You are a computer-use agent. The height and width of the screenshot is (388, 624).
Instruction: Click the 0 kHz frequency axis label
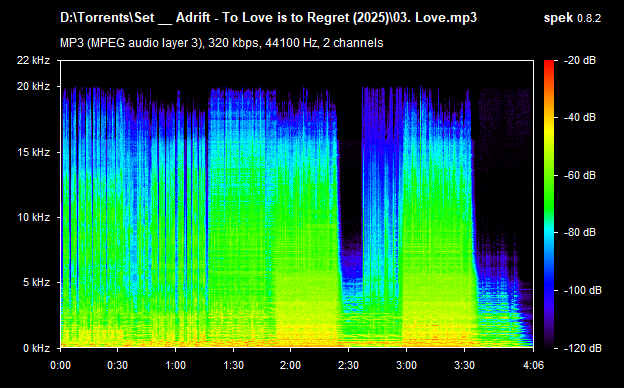click(x=36, y=348)
